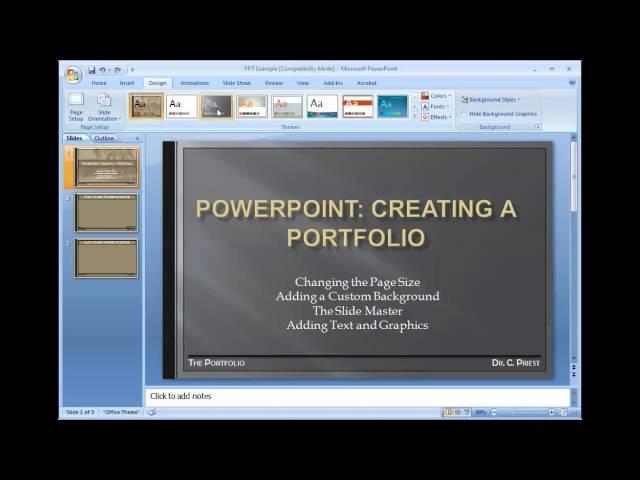Click the Zoom Out minus button
The height and width of the screenshot is (480, 640).
(494, 413)
